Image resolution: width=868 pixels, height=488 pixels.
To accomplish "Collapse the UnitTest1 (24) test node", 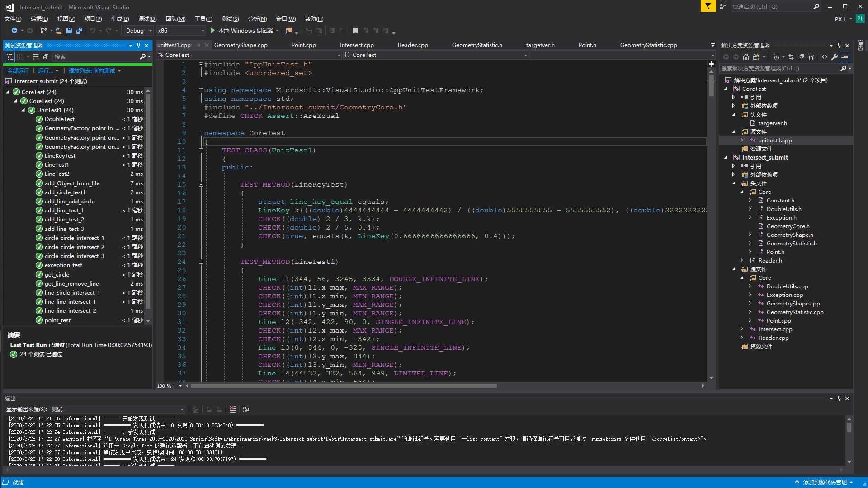I will [x=23, y=110].
